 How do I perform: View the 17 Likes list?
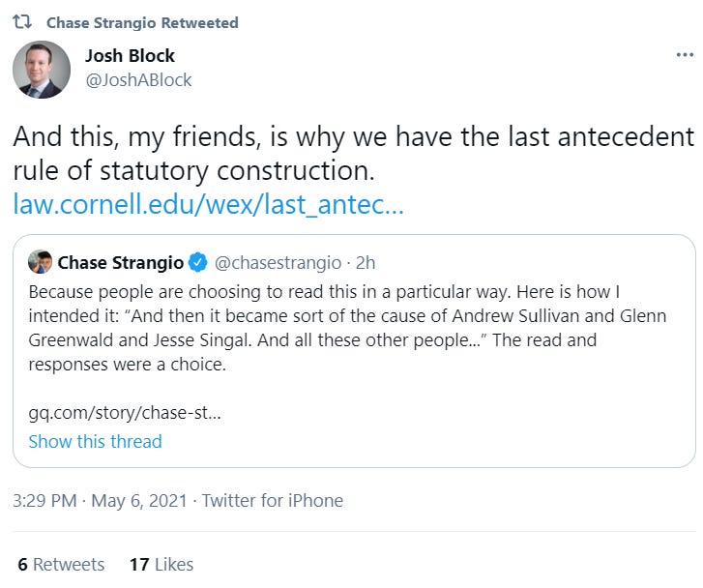coord(161,564)
